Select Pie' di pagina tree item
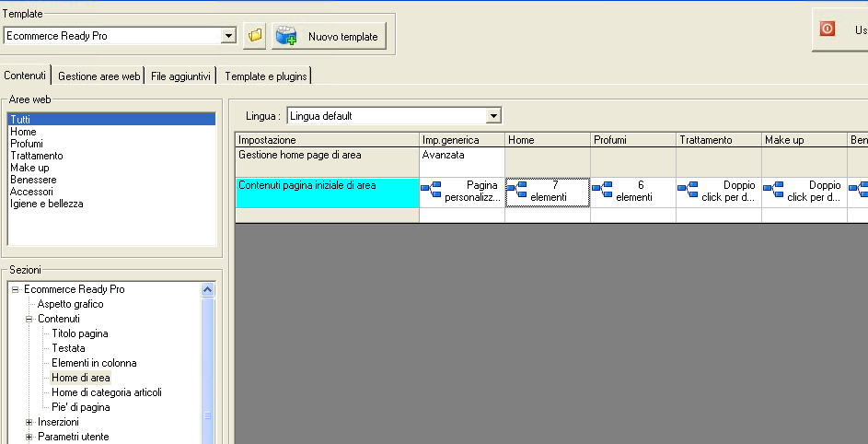The width and height of the screenshot is (868, 444). tap(81, 407)
